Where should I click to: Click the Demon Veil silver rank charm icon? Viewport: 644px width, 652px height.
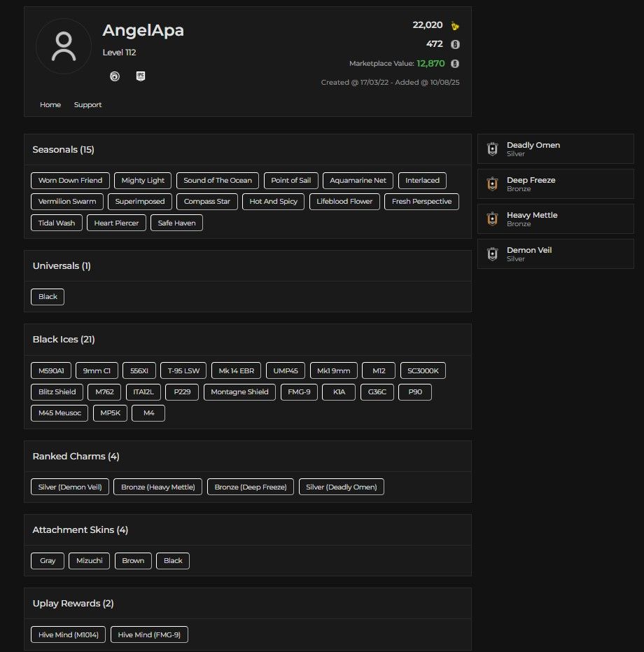coord(492,254)
